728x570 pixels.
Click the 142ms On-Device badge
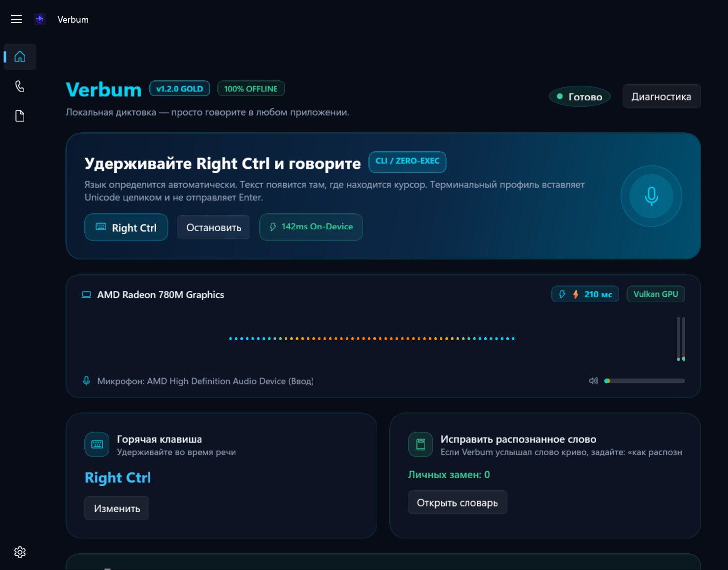pos(311,227)
